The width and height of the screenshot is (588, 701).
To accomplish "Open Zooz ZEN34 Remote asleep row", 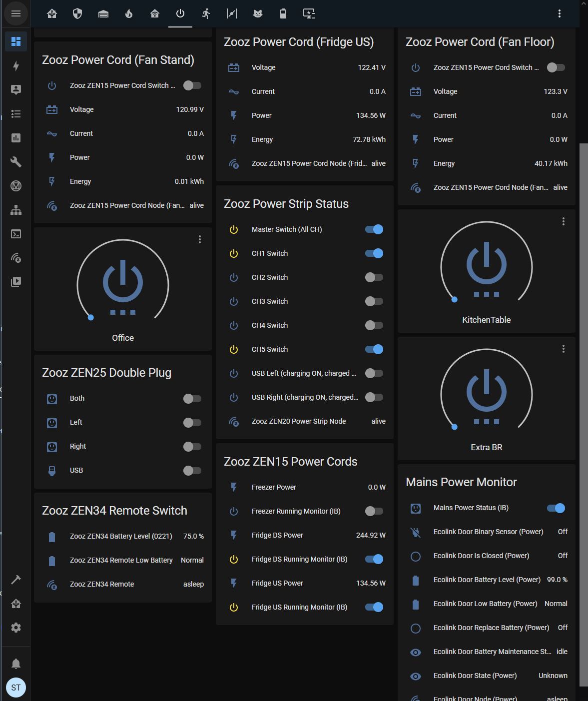I will pos(123,584).
